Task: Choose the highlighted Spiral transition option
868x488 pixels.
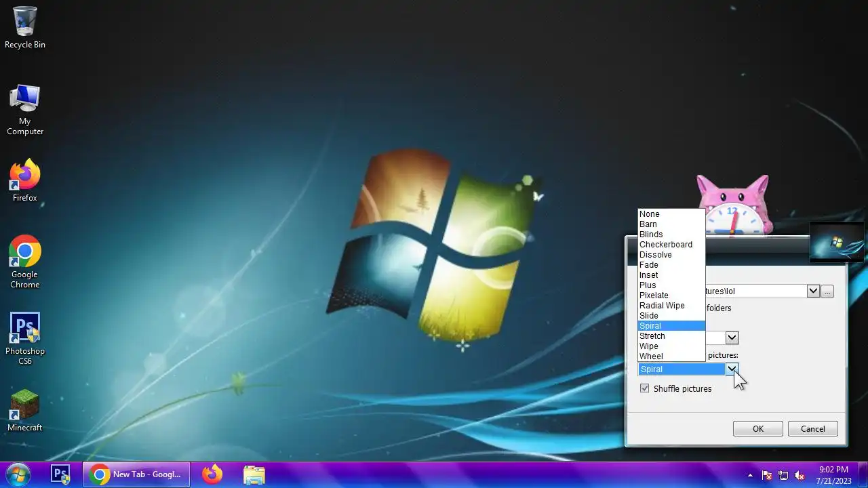Action: point(671,326)
